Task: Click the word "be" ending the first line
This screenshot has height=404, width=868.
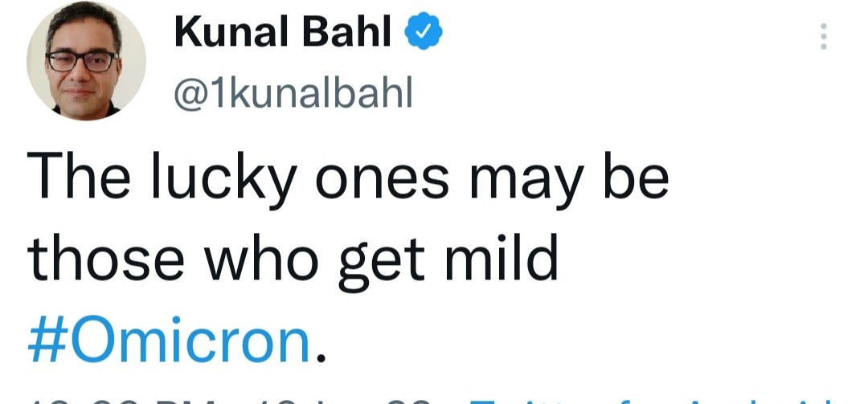Action: (x=637, y=178)
